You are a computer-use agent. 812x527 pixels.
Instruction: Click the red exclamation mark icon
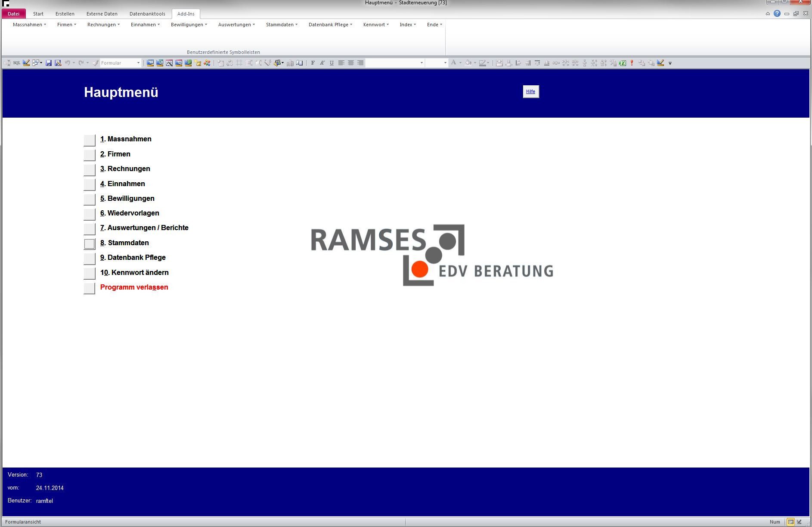(632, 63)
